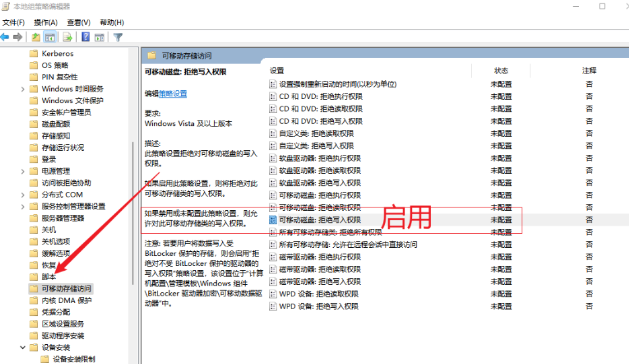This screenshot has height=364, width=629.
Task: Select '可移动存储访问' in the tree
Action: [x=66, y=289]
